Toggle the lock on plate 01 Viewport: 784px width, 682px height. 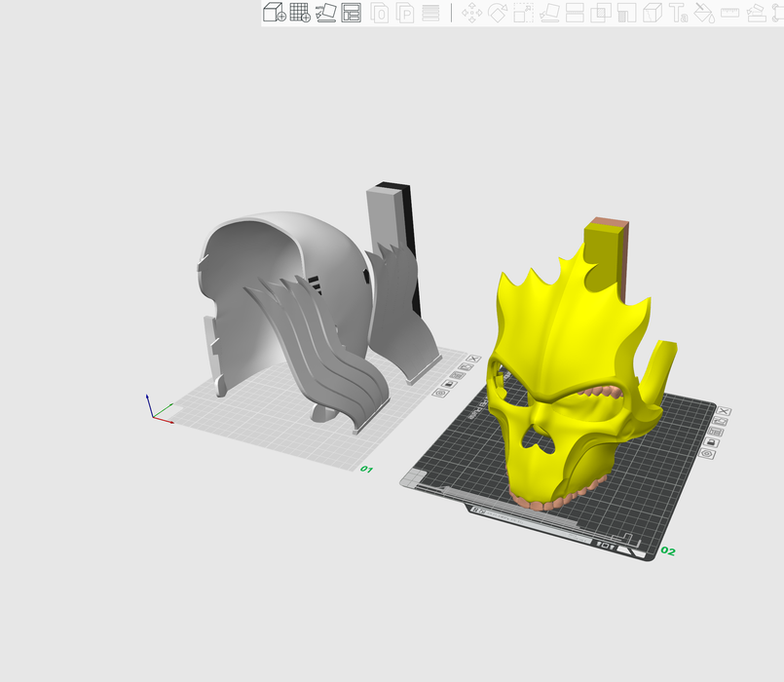tap(449, 384)
